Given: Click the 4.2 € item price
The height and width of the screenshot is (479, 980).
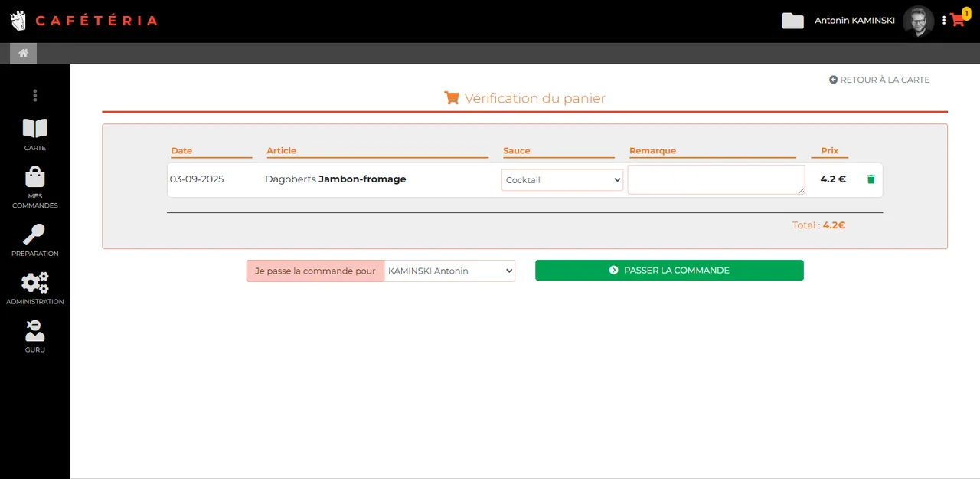Looking at the screenshot, I should click(x=833, y=179).
